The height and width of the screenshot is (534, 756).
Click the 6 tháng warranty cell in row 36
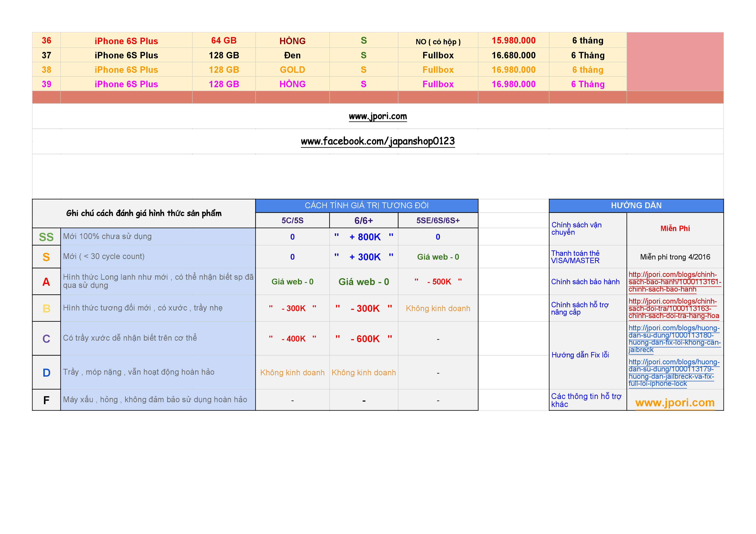tap(588, 40)
